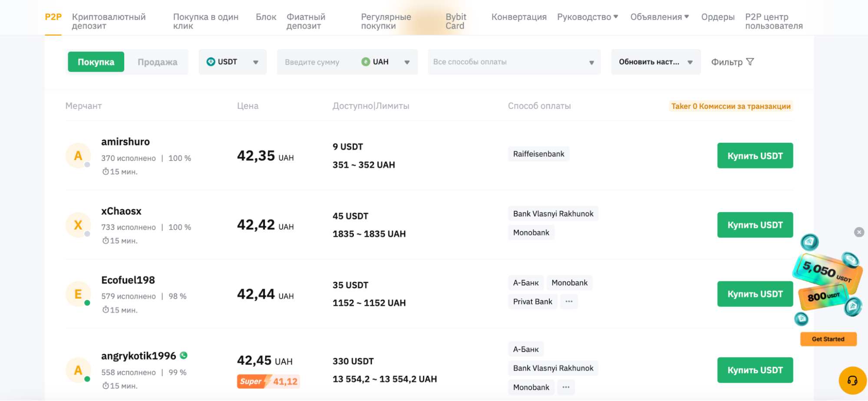The width and height of the screenshot is (868, 401).
Task: Open the UAH fiat currency dropdown
Action: (386, 62)
